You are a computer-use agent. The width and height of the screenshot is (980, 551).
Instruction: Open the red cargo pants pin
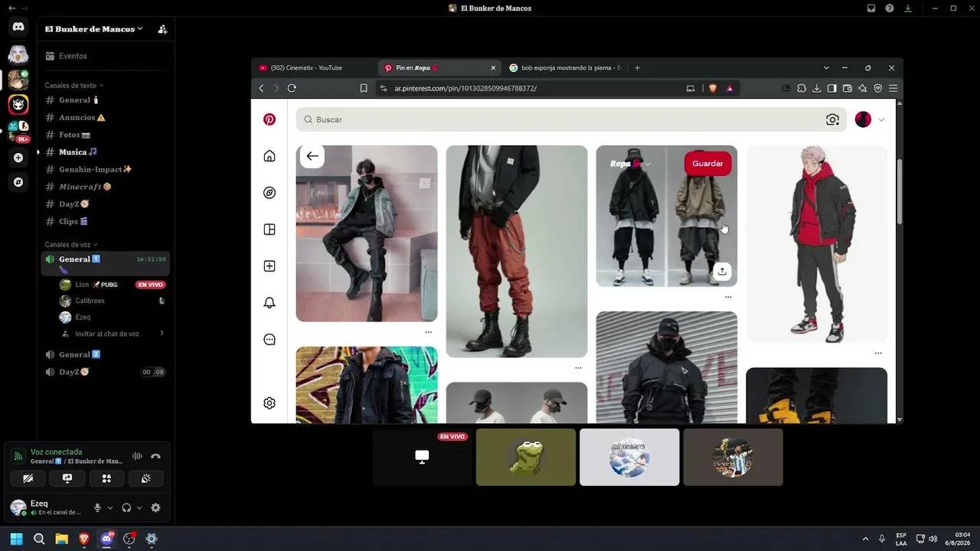click(x=517, y=251)
